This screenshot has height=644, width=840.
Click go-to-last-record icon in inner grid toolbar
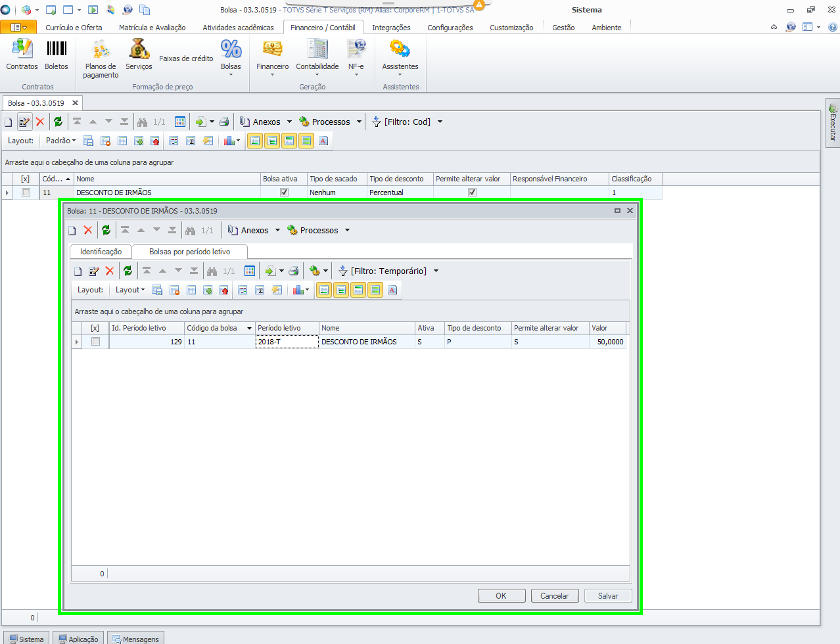[194, 271]
